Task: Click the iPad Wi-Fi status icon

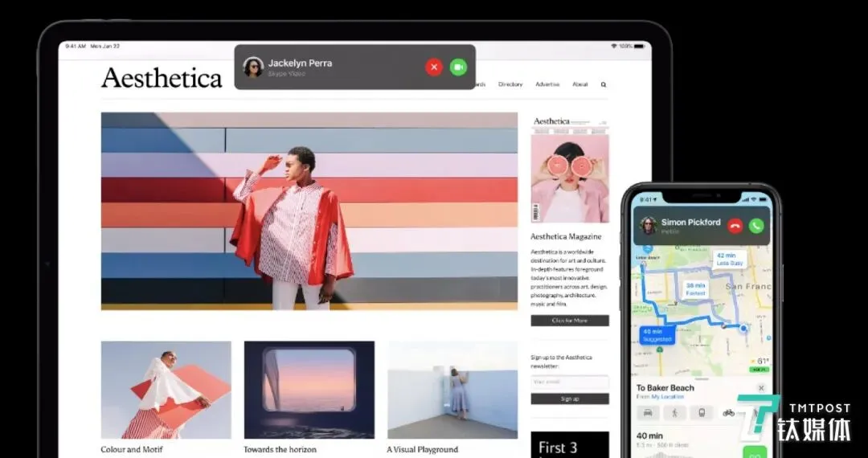Action: click(x=614, y=47)
